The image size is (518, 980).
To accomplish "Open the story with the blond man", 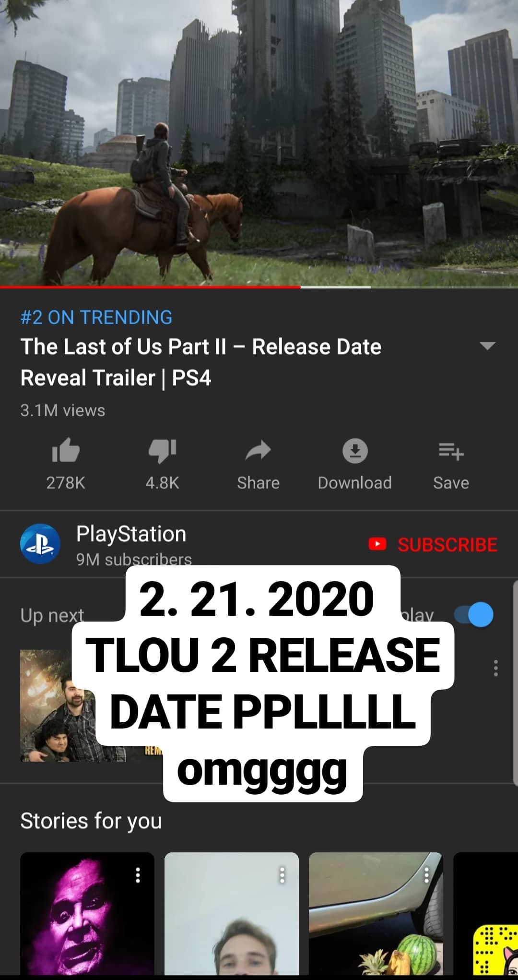I will point(232,914).
